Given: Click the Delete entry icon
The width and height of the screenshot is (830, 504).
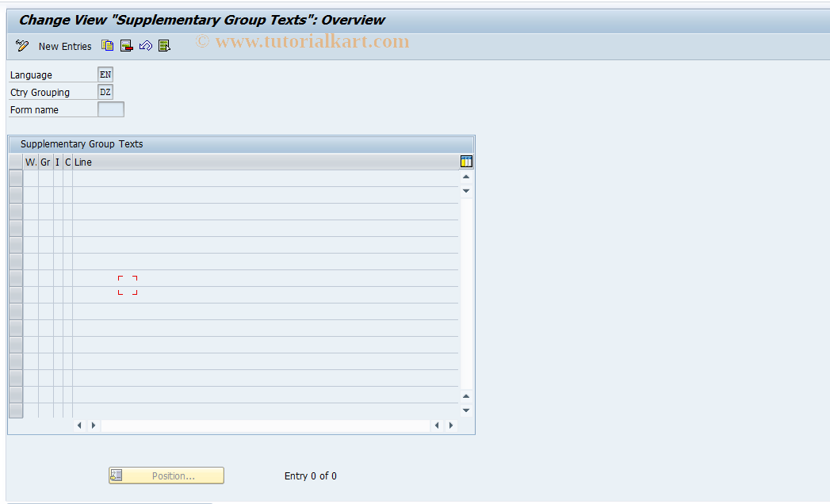Looking at the screenshot, I should [x=127, y=46].
